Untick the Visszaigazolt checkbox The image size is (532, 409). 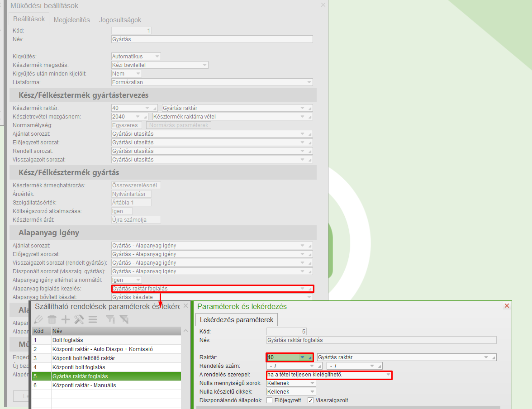(x=310, y=400)
